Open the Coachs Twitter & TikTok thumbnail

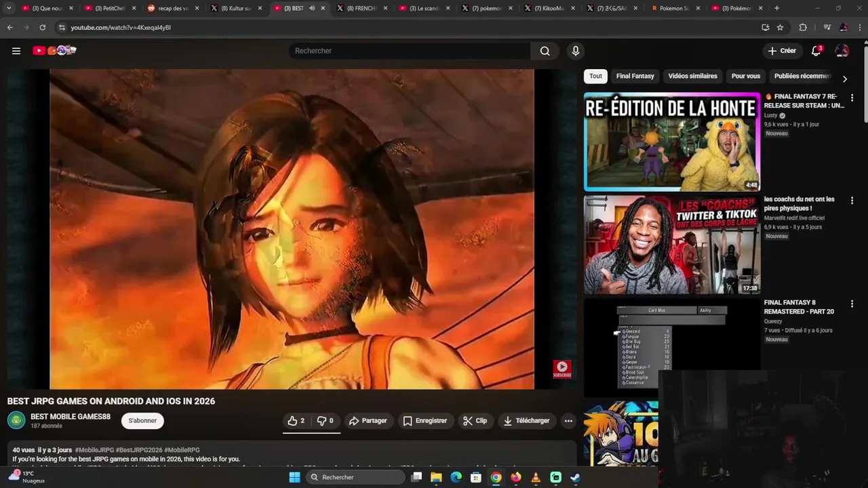point(672,245)
